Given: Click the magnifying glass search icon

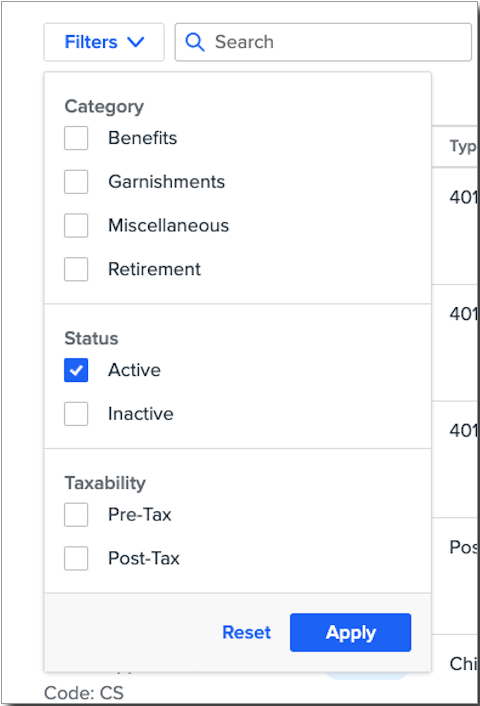Looking at the screenshot, I should click(195, 42).
